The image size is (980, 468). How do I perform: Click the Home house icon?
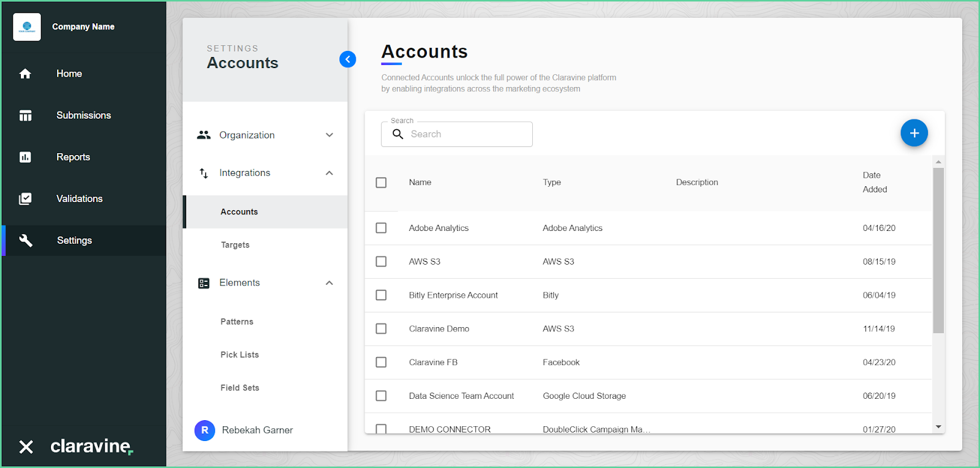[x=25, y=74]
